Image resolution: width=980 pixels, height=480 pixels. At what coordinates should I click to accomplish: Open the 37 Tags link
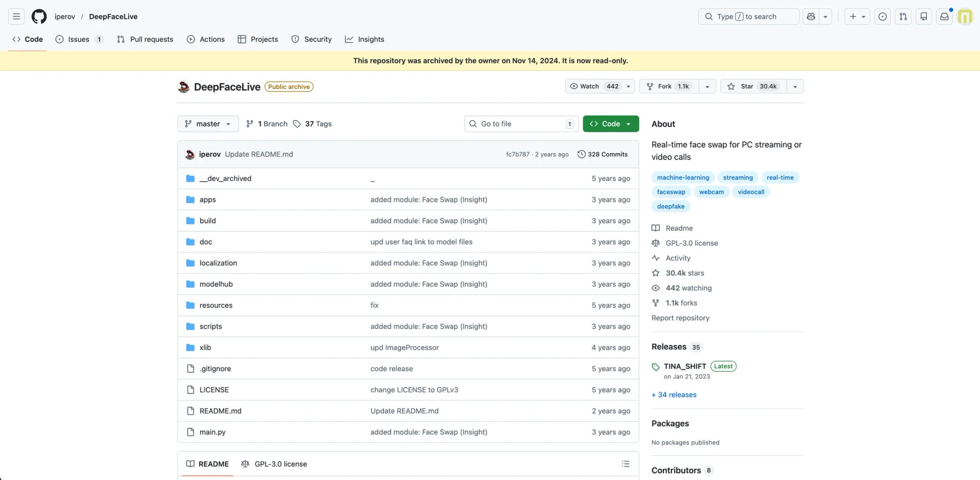coord(312,123)
